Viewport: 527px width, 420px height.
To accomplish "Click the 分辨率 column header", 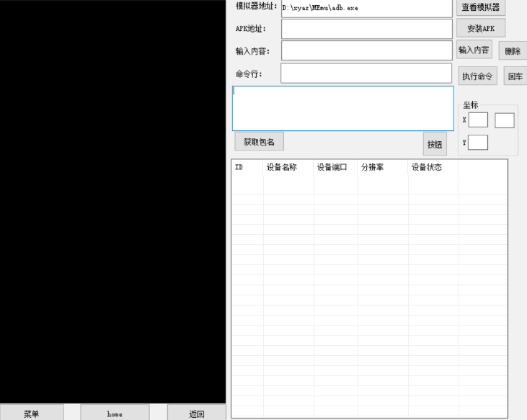I will (x=383, y=167).
